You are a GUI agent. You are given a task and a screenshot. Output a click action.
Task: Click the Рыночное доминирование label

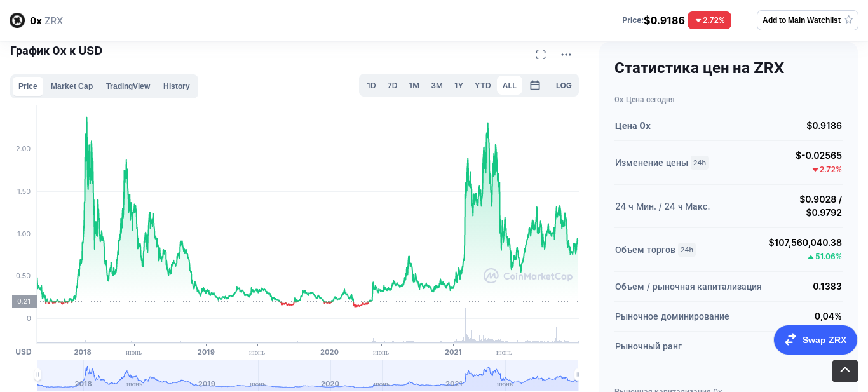click(672, 316)
